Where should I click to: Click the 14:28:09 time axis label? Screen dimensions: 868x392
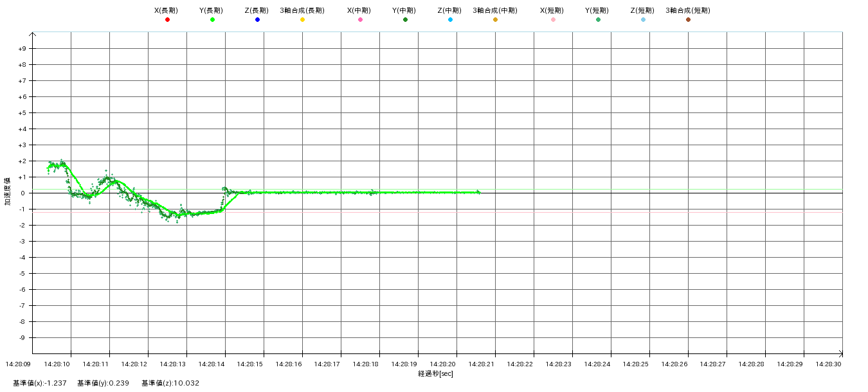19,364
